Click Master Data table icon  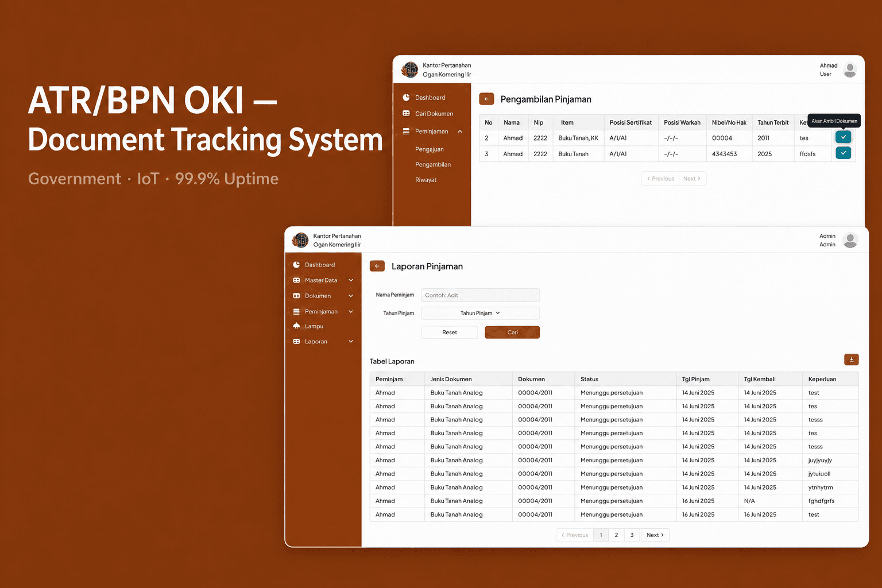(296, 280)
